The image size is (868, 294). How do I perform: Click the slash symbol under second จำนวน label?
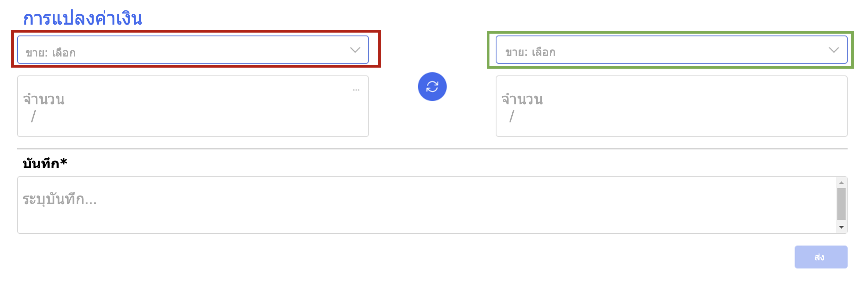pyautogui.click(x=512, y=116)
